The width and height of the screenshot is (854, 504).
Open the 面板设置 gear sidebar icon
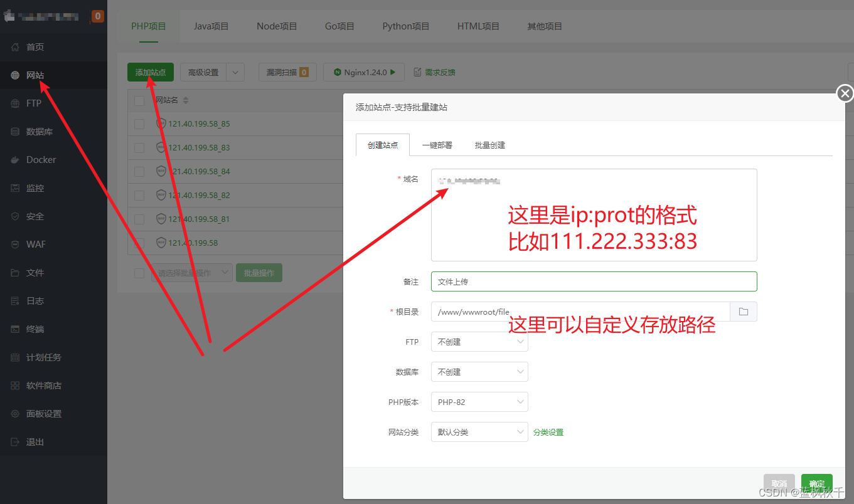pyautogui.click(x=15, y=414)
